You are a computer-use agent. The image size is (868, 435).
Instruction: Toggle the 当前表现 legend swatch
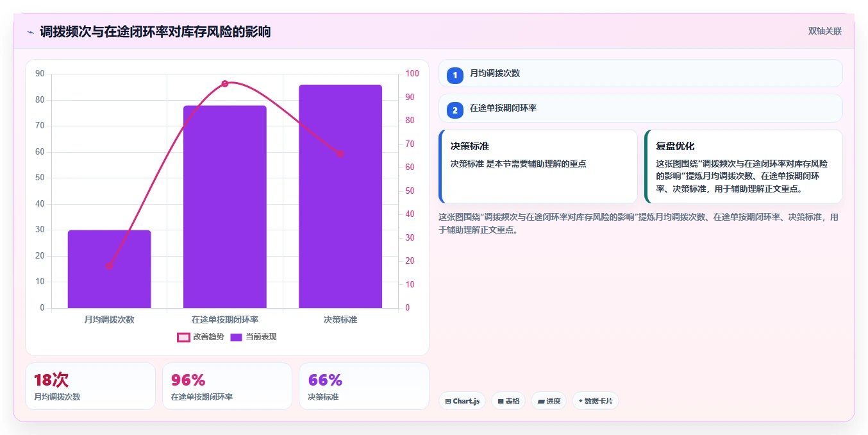pyautogui.click(x=237, y=337)
